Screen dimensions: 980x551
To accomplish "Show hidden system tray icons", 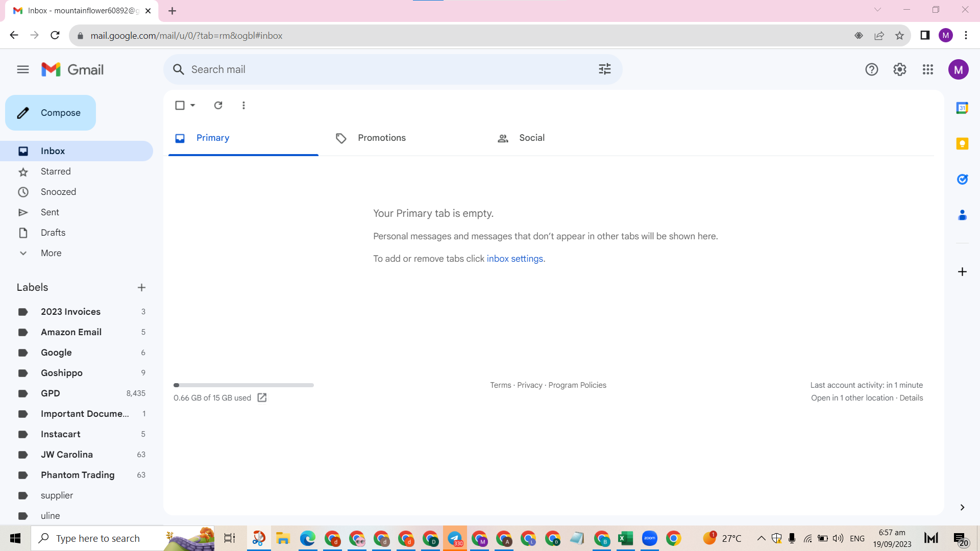I will pos(761,538).
